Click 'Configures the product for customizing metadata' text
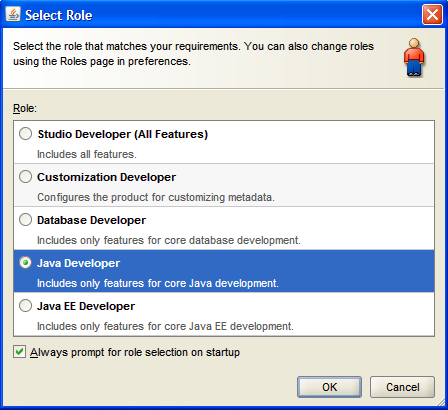 point(156,197)
